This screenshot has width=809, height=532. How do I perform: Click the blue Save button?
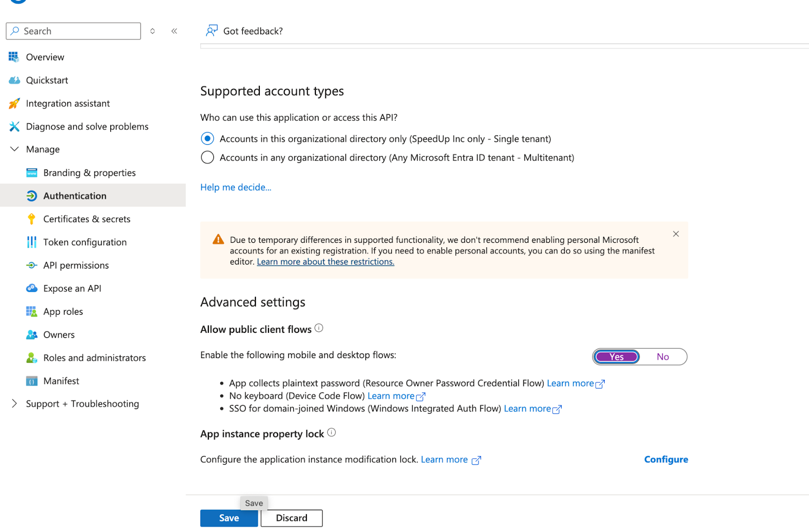point(229,518)
